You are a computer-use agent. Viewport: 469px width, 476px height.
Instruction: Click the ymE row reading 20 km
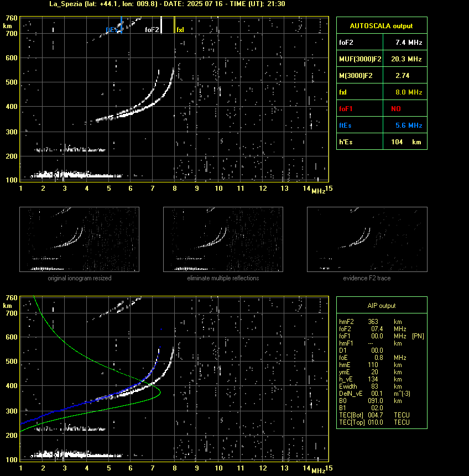371,372
